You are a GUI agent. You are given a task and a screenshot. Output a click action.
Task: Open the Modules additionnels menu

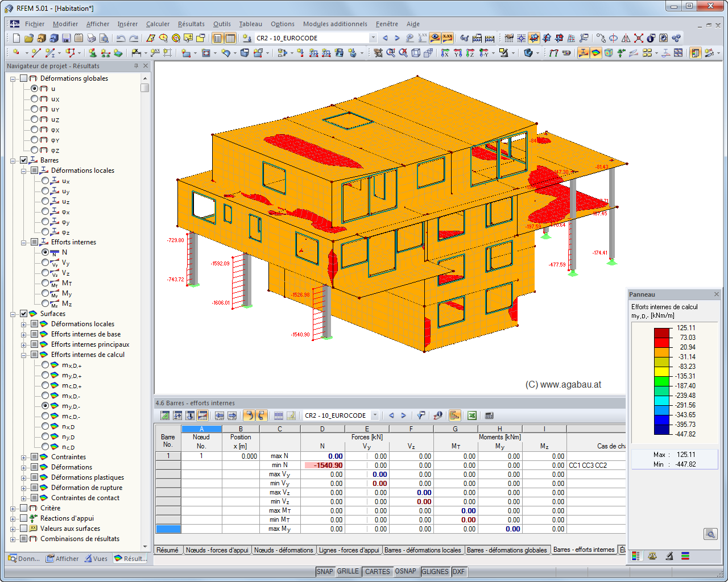click(x=335, y=24)
